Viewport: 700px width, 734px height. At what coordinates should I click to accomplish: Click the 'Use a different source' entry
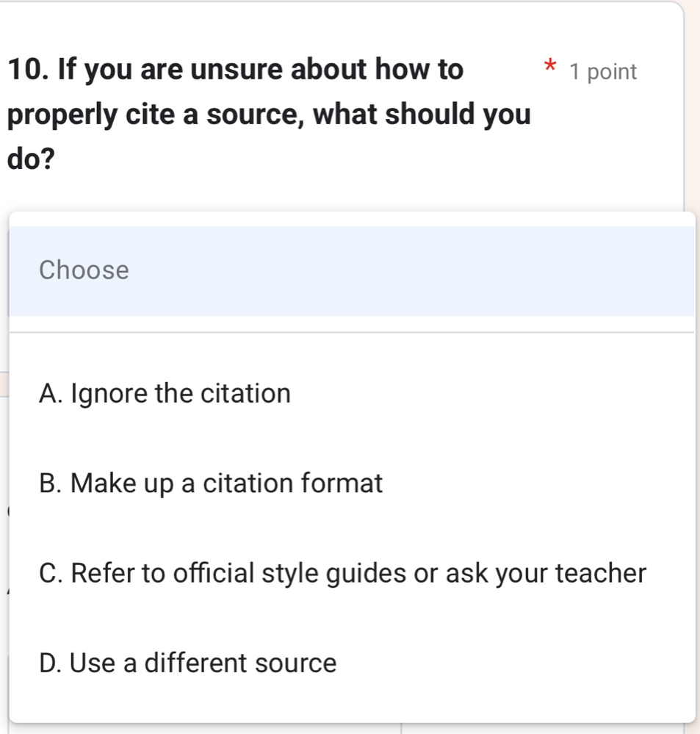(203, 663)
